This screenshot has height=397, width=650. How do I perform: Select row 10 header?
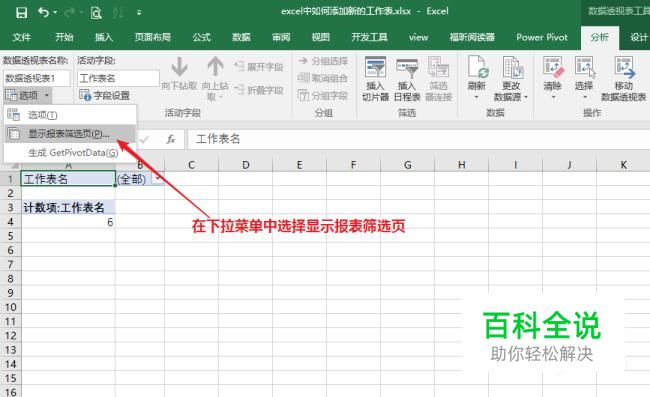(10, 307)
